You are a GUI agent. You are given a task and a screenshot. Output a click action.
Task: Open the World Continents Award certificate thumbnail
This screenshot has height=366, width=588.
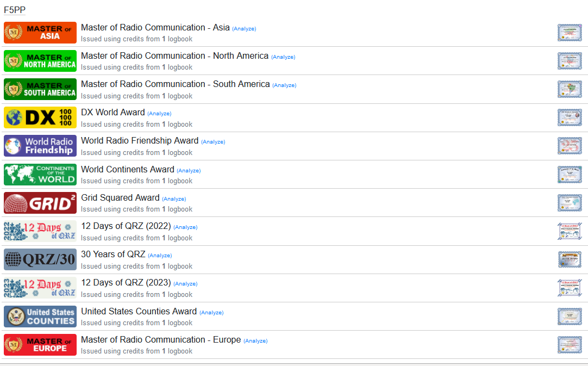tap(569, 175)
